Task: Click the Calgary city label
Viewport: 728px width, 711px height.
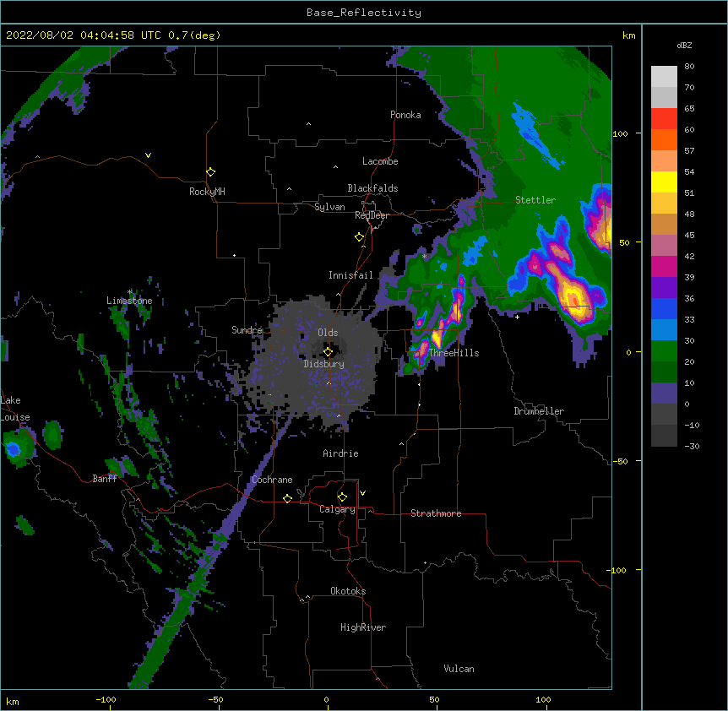Action: [337, 509]
